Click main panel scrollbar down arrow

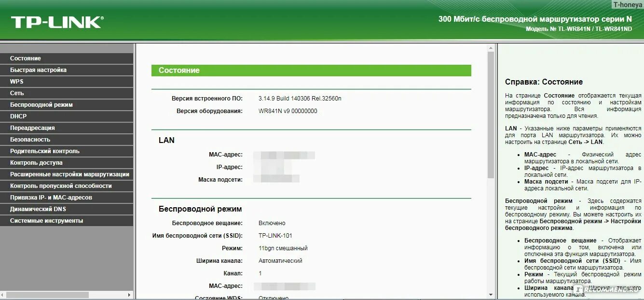[x=491, y=294]
